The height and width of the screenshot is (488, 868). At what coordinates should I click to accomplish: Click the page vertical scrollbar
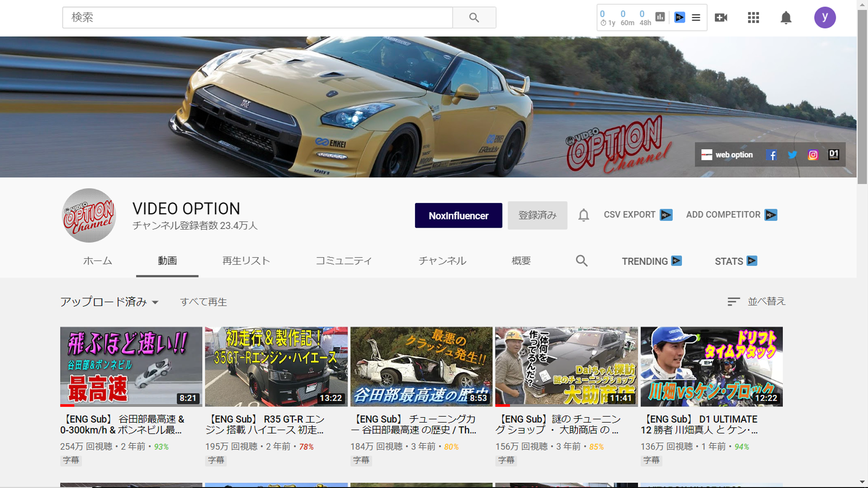click(862, 97)
